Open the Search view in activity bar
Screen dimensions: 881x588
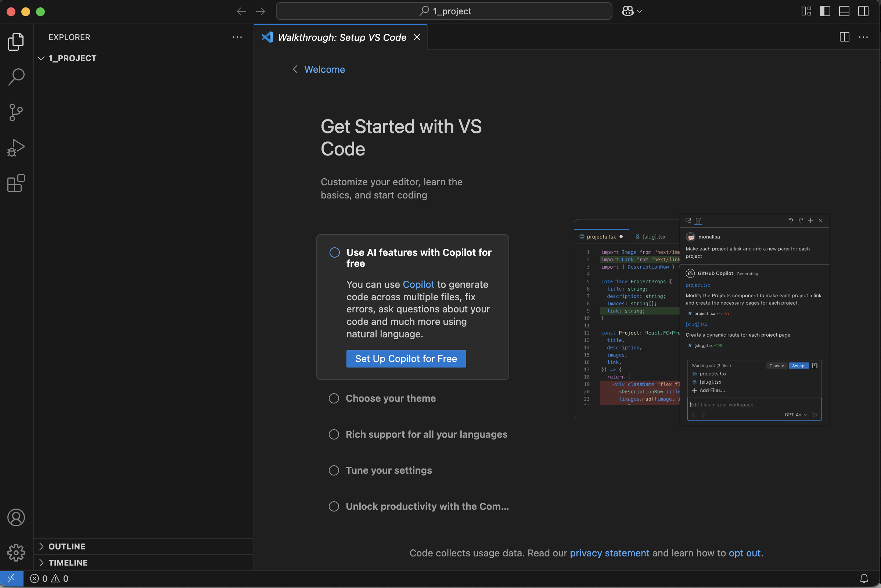[16, 77]
